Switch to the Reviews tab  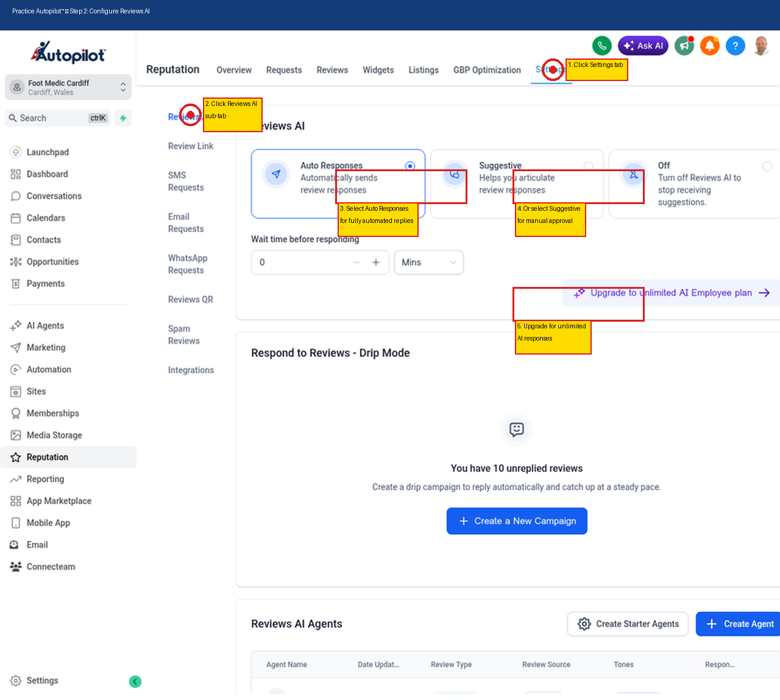332,70
